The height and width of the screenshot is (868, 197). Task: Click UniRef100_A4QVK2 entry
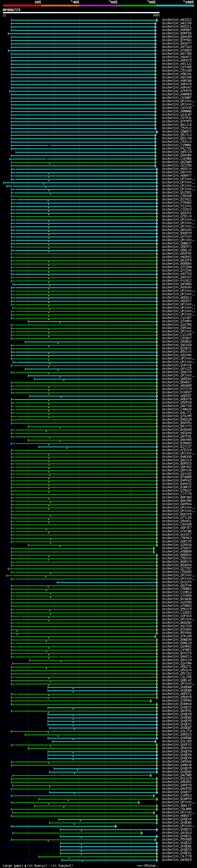[177, 257]
